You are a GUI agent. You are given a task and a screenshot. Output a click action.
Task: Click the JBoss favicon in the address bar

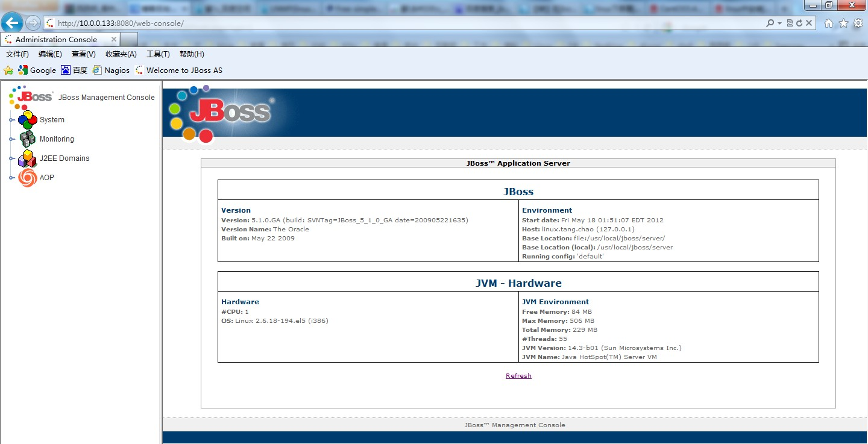click(50, 23)
